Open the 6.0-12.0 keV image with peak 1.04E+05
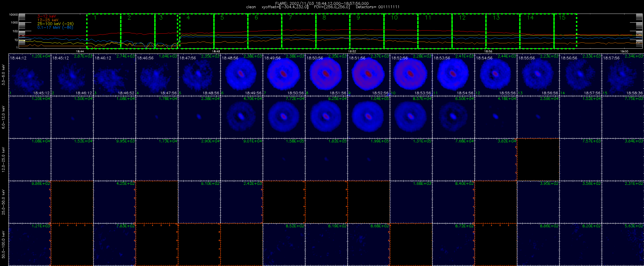644x266 pixels. [369, 117]
